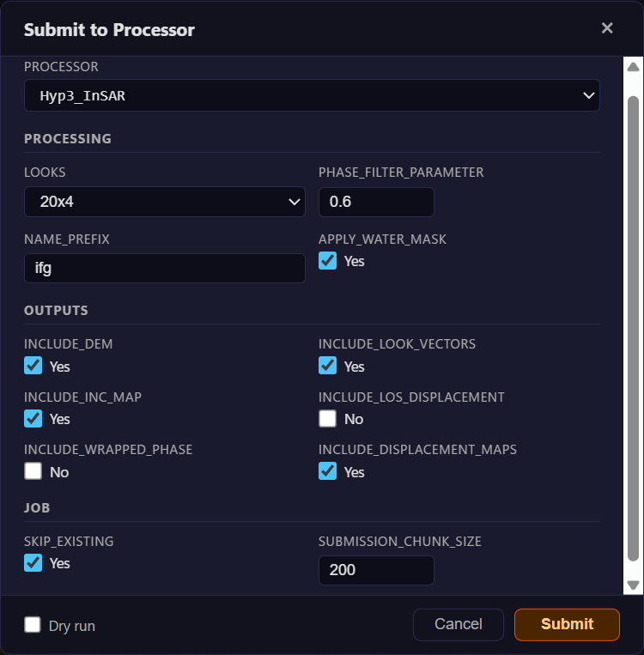Enable the INCLUDE_LOS_DISPLACEMENT checkbox
The height and width of the screenshot is (655, 644).
pyautogui.click(x=327, y=418)
